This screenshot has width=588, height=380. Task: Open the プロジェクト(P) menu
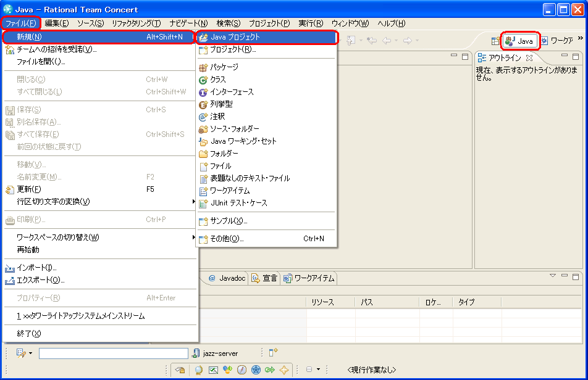pyautogui.click(x=269, y=23)
